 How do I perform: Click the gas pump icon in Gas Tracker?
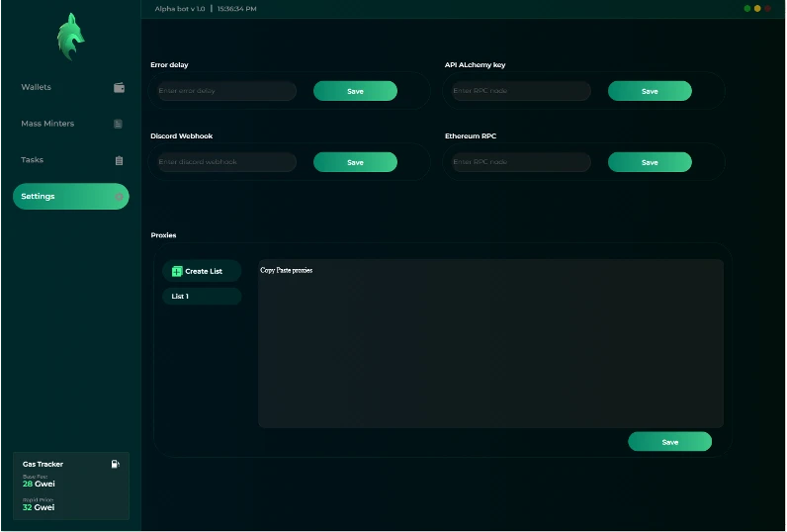[116, 464]
